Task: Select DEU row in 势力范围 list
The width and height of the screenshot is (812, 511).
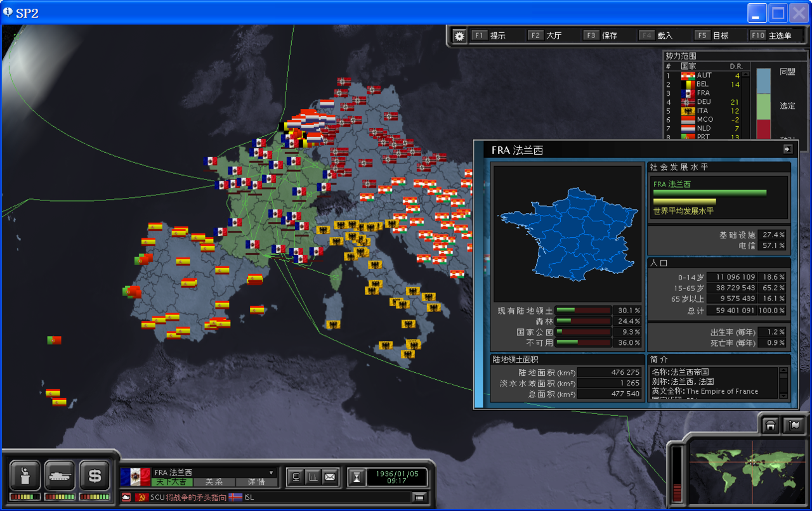Action: pyautogui.click(x=703, y=102)
